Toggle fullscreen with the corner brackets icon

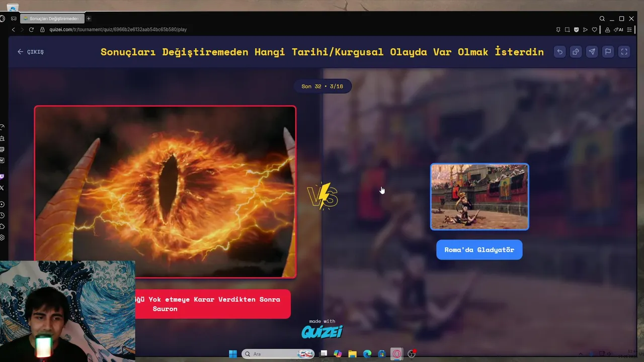tap(624, 52)
